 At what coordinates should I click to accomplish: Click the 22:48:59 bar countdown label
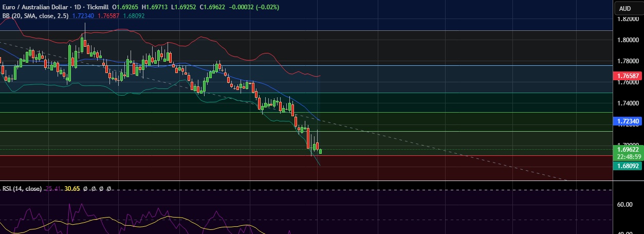pyautogui.click(x=628, y=157)
